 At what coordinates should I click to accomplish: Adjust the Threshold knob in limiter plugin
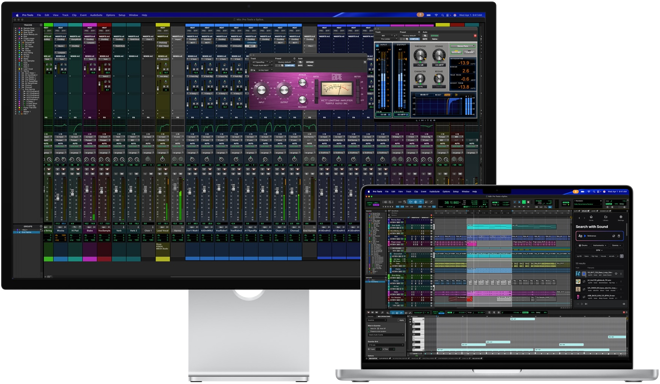click(420, 56)
